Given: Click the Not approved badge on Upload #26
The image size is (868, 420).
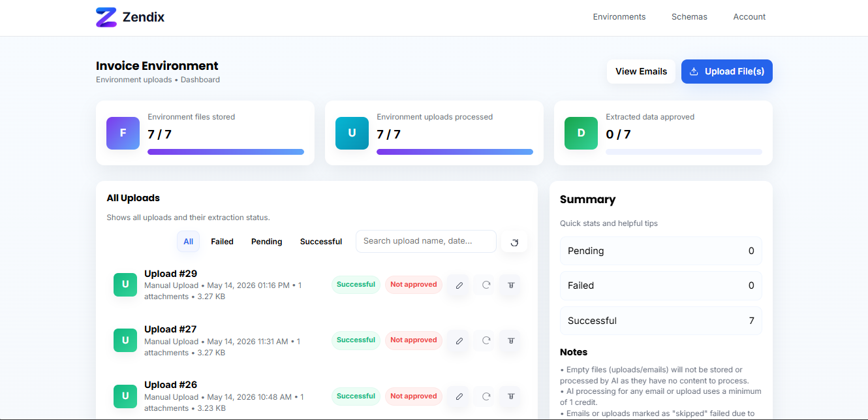Looking at the screenshot, I should [x=414, y=396].
